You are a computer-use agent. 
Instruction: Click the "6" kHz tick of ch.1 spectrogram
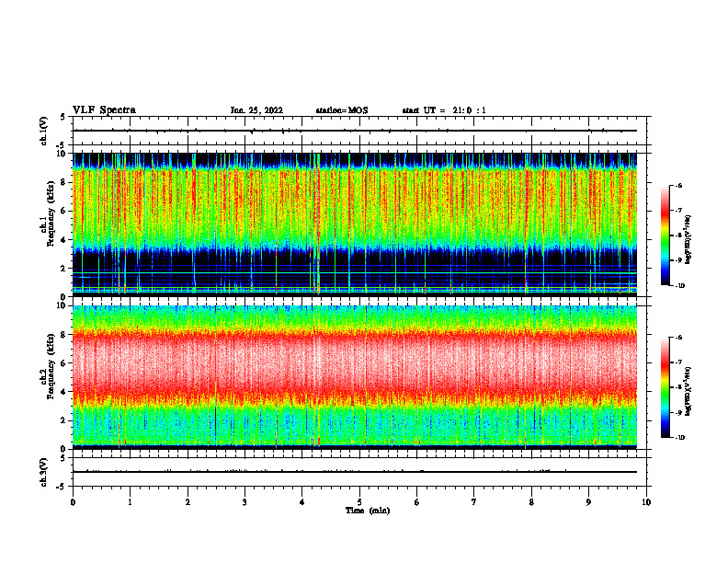click(64, 211)
